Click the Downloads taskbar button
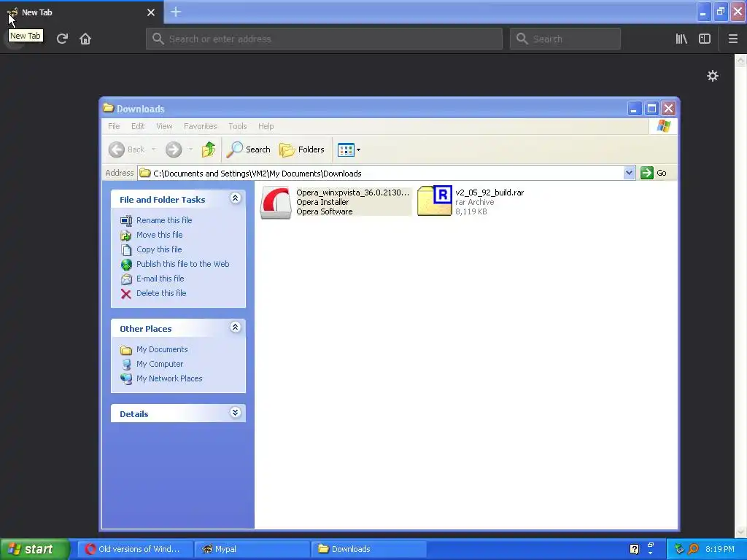The image size is (747, 560). (368, 549)
